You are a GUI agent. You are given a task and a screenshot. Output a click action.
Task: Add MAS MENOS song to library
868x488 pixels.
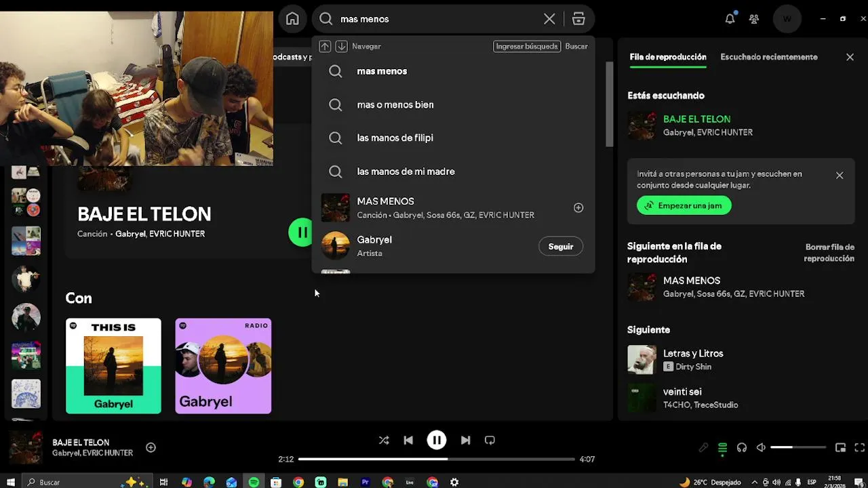coord(578,207)
